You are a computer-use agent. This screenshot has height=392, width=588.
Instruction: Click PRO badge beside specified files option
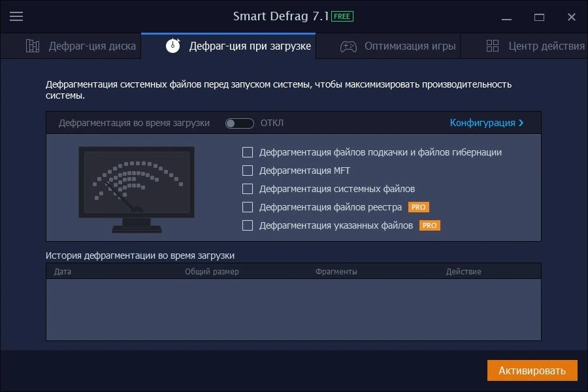(430, 225)
